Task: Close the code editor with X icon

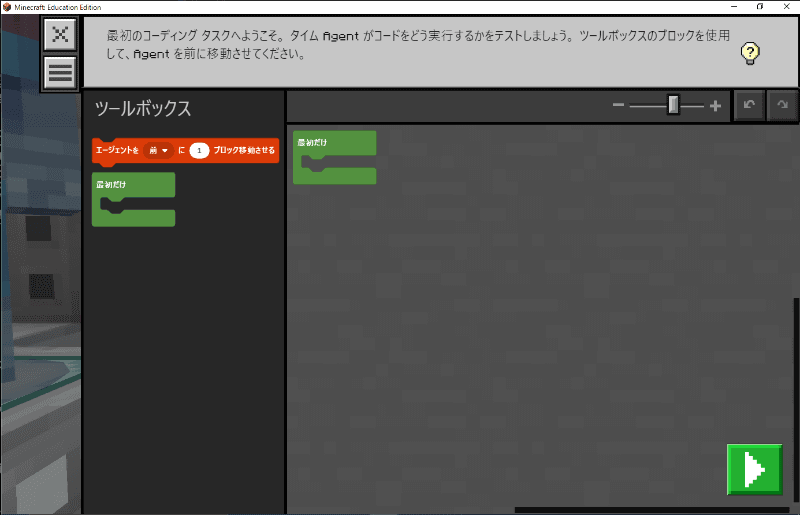Action: coord(60,34)
